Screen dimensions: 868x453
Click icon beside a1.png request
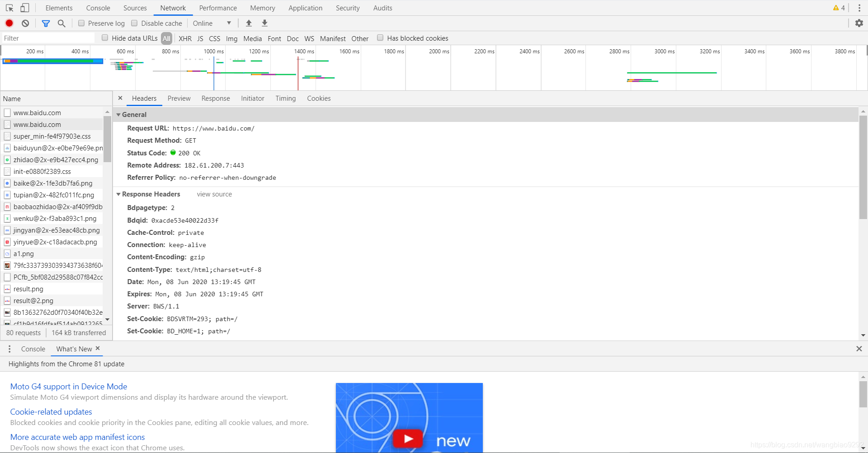[7, 253]
